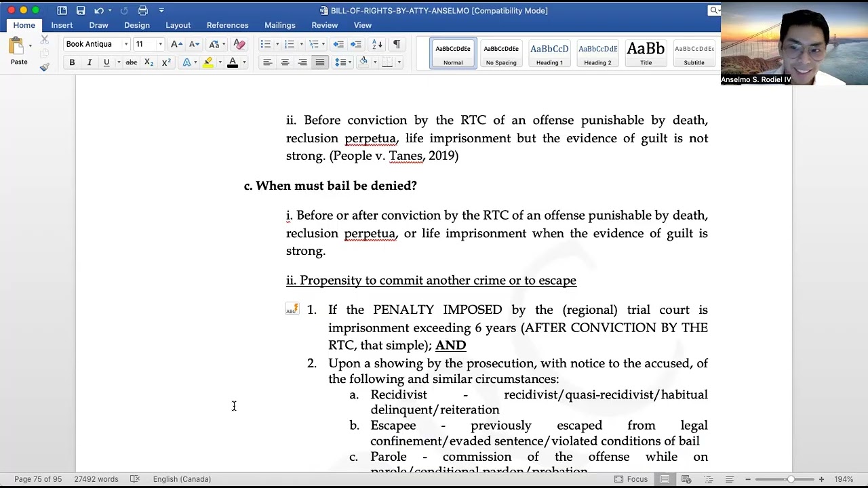The height and width of the screenshot is (488, 868).
Task: Switch to Web Layout view
Action: 686,479
